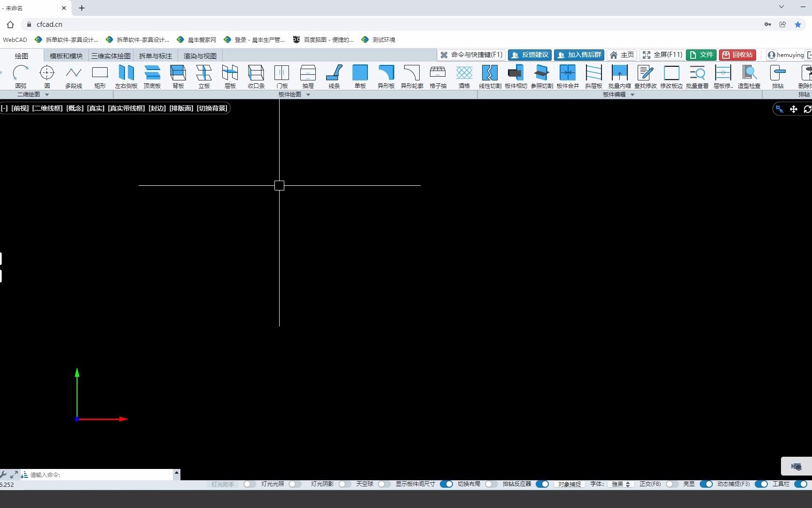Image resolution: width=812 pixels, height=508 pixels.
Task: Toggle the 切换布局 layout switch
Action: [492, 484]
